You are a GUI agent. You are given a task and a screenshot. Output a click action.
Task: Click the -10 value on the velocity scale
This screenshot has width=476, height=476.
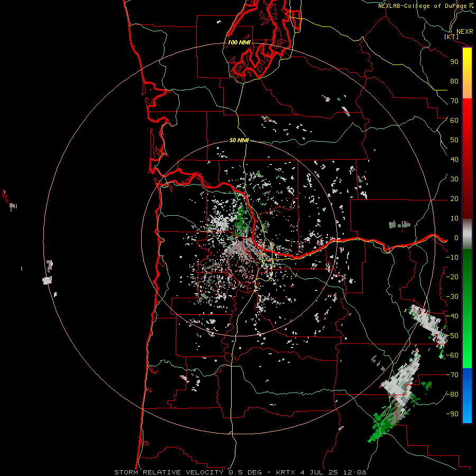(x=452, y=258)
